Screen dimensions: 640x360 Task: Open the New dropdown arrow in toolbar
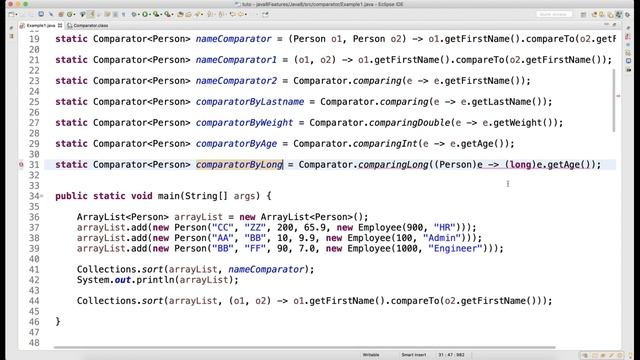tap(16, 14)
